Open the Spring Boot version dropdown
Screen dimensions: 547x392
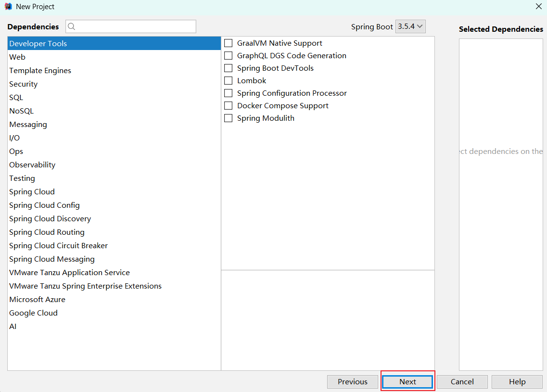click(x=410, y=26)
